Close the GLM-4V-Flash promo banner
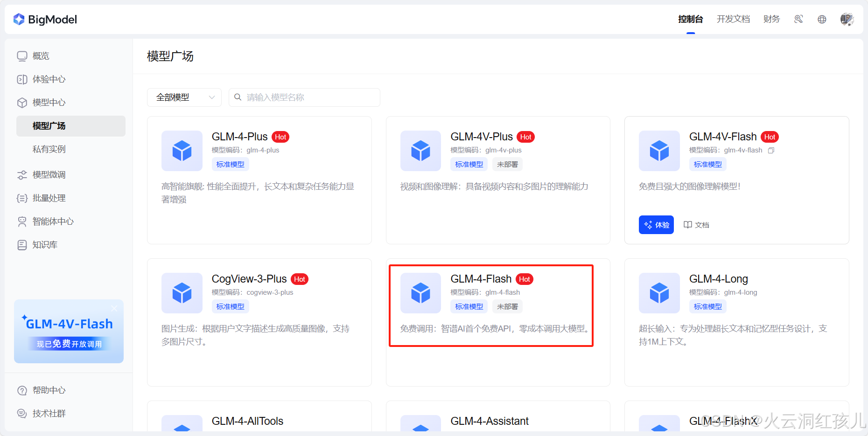 (x=114, y=308)
